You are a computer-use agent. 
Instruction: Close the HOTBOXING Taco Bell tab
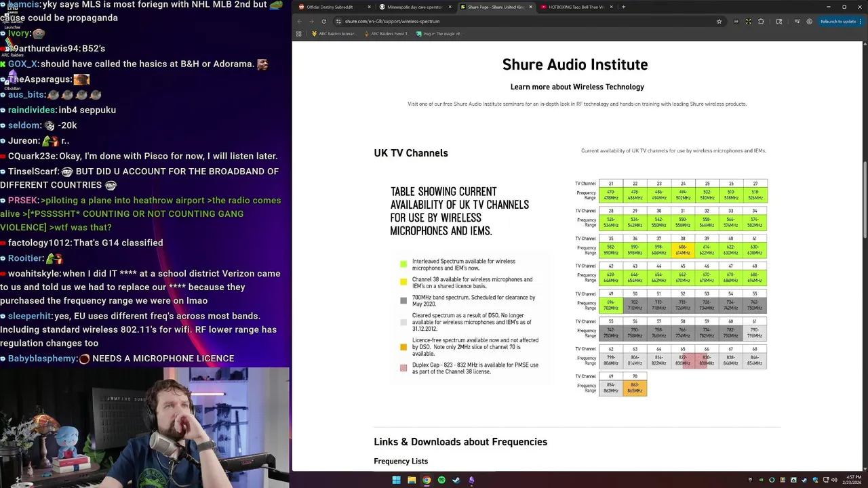pyautogui.click(x=611, y=7)
